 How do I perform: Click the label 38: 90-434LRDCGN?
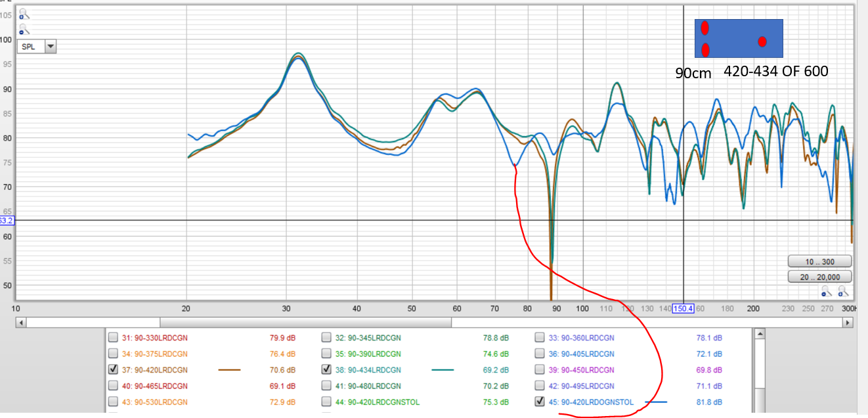[x=368, y=370]
